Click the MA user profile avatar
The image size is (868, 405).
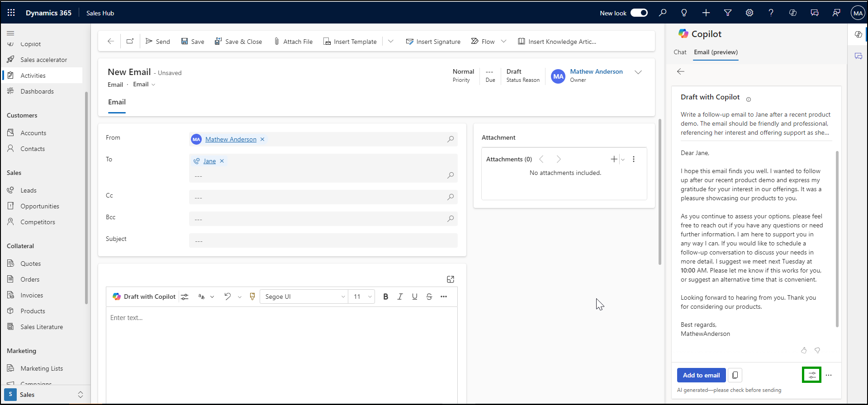[858, 13]
